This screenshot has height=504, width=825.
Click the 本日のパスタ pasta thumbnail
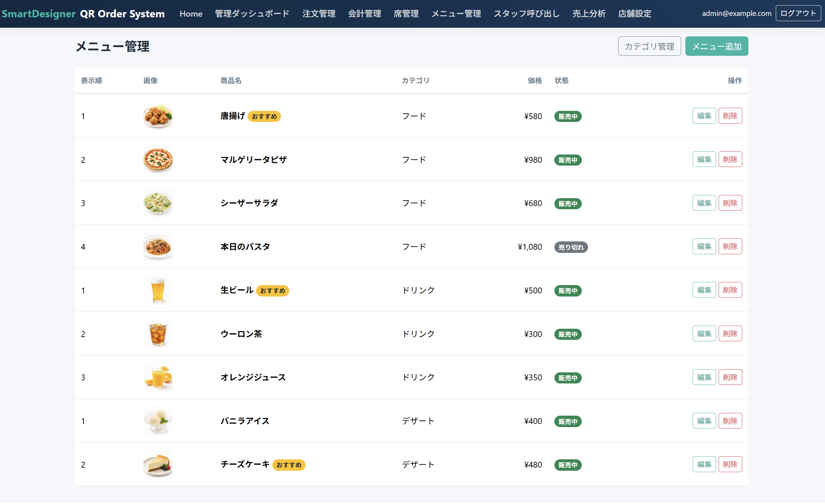tap(158, 246)
